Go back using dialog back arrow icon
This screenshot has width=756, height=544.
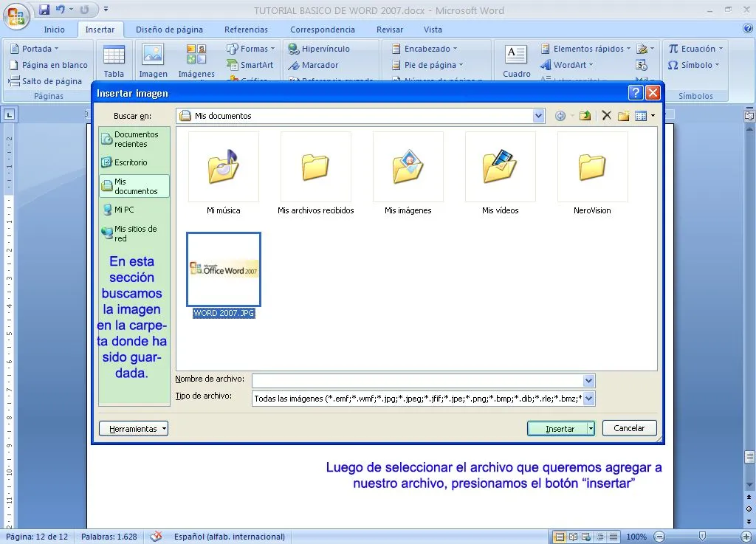(x=560, y=116)
